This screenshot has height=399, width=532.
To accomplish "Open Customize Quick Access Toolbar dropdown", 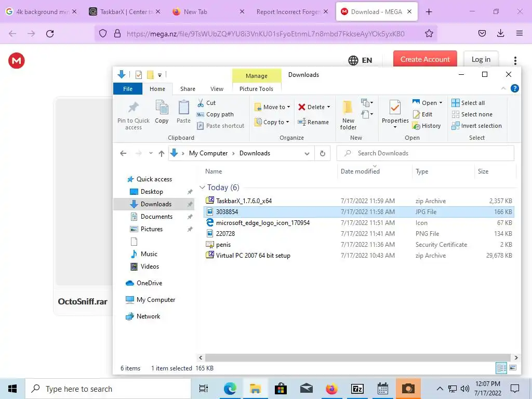I will point(159,75).
